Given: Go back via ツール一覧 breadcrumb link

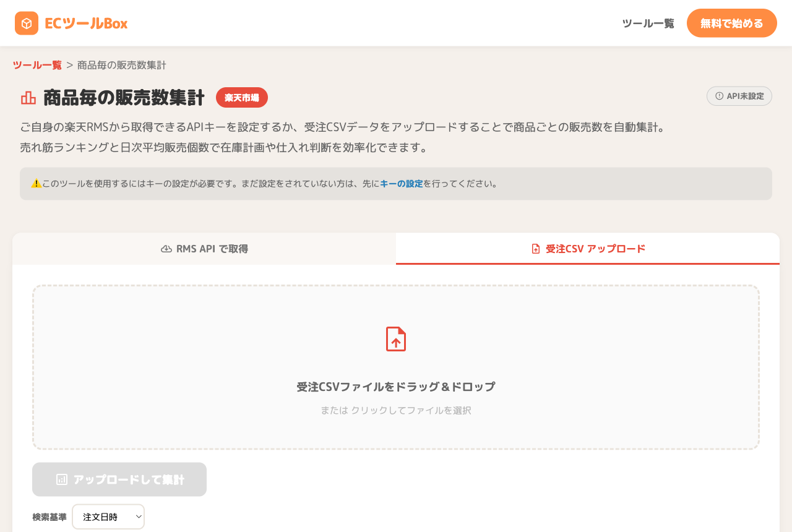Looking at the screenshot, I should [37, 65].
